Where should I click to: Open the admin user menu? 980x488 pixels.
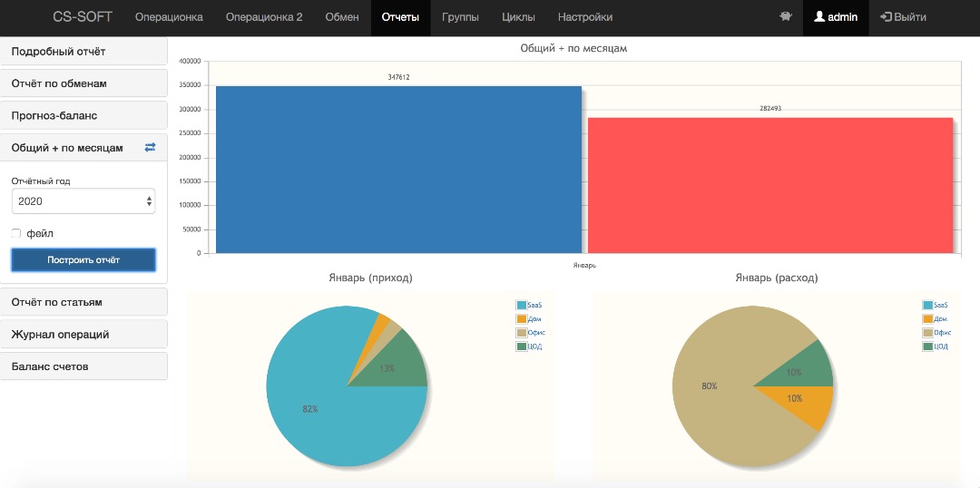point(836,17)
